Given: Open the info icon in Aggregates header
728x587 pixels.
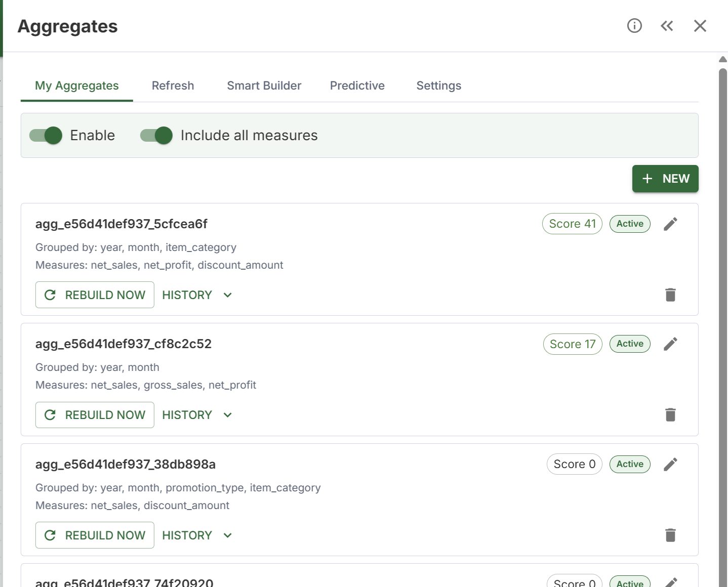Looking at the screenshot, I should pos(634,26).
